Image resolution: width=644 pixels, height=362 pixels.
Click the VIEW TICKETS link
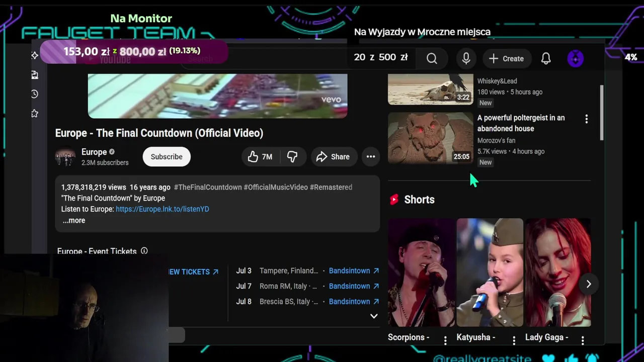(194, 272)
